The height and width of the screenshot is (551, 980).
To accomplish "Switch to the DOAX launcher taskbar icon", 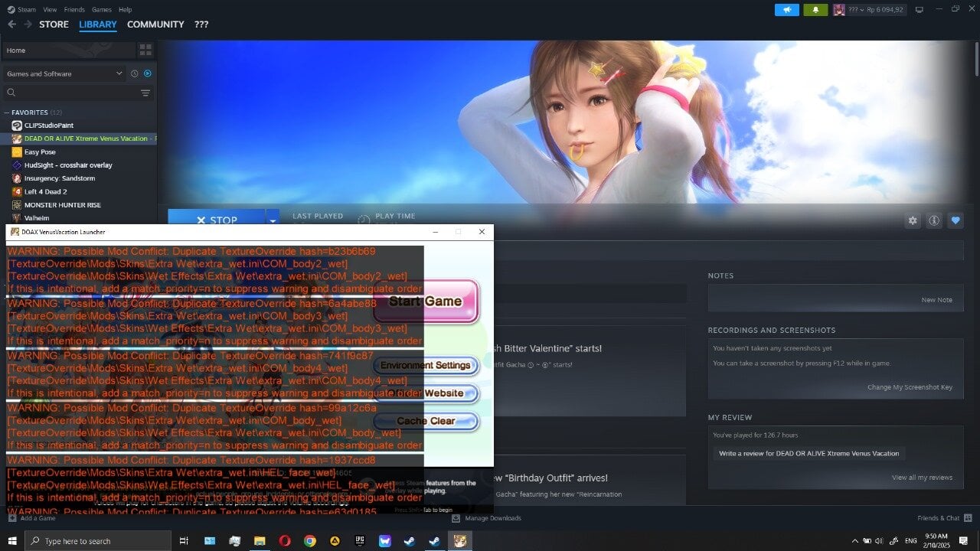I will [459, 541].
